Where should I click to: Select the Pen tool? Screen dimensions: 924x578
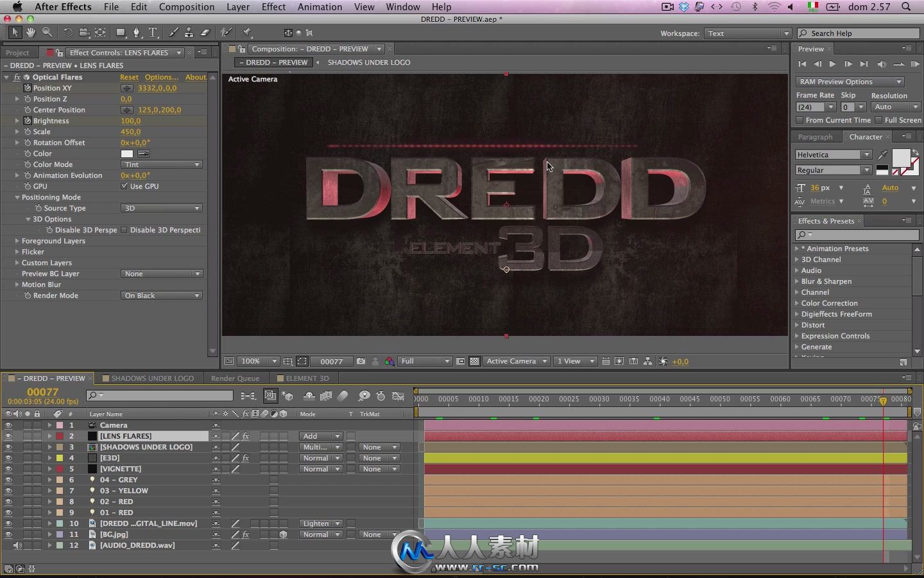click(x=137, y=32)
